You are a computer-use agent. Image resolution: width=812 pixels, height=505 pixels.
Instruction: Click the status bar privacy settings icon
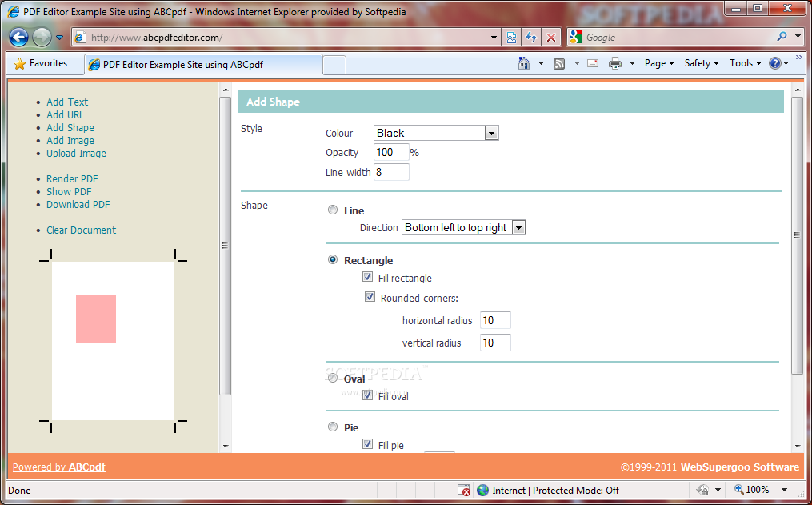(702, 490)
